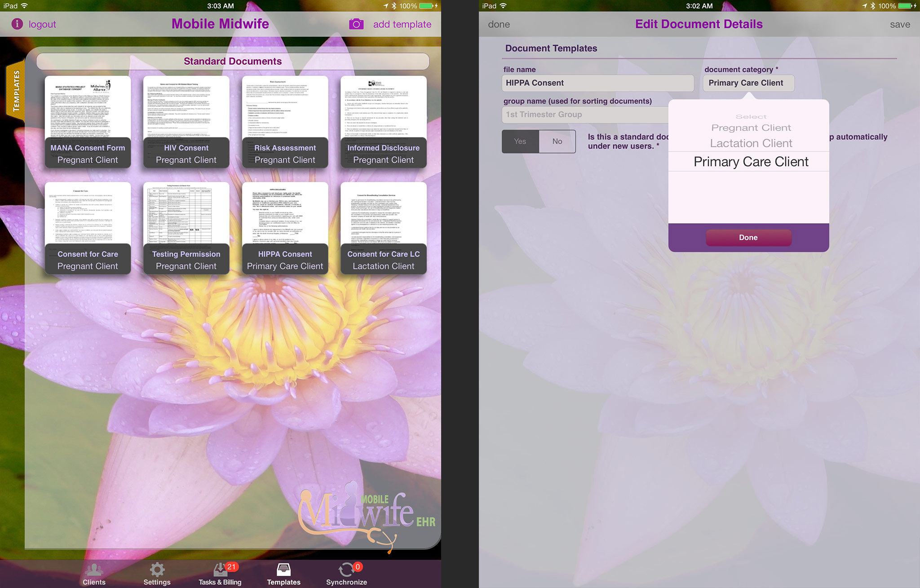Tap the 21 badge on Tasks & Billing

pyautogui.click(x=231, y=567)
